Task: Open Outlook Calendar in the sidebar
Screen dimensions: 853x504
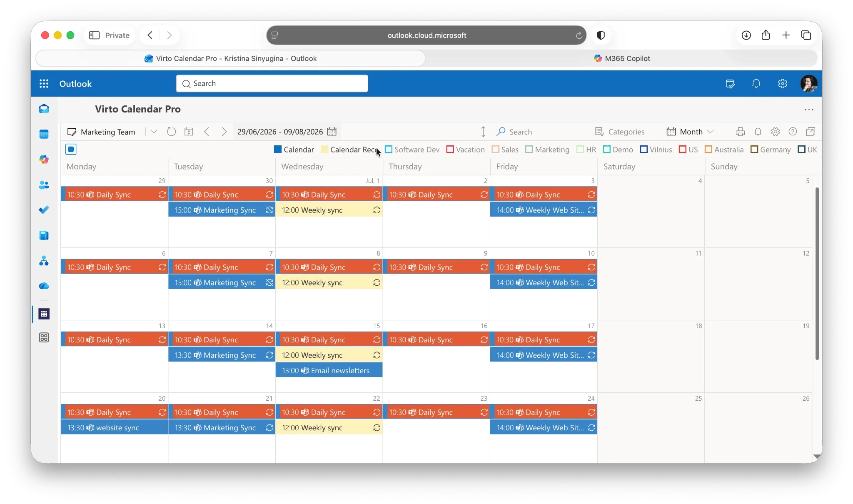Action: point(44,134)
